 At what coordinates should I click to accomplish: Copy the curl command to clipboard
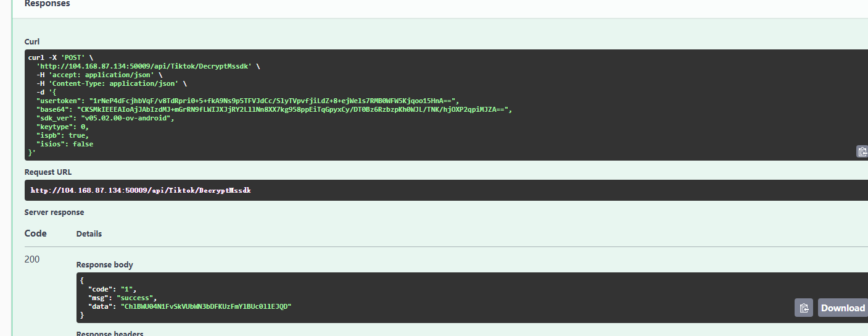click(x=862, y=151)
